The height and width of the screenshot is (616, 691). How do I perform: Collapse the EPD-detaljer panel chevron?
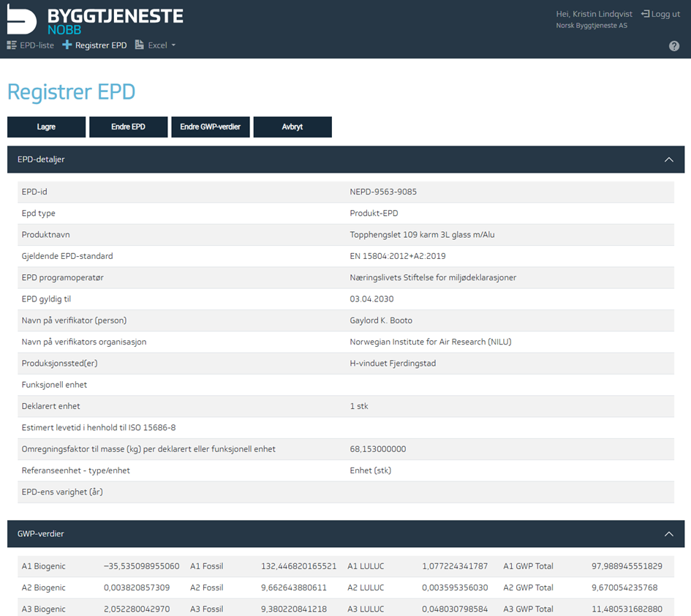pos(668,159)
